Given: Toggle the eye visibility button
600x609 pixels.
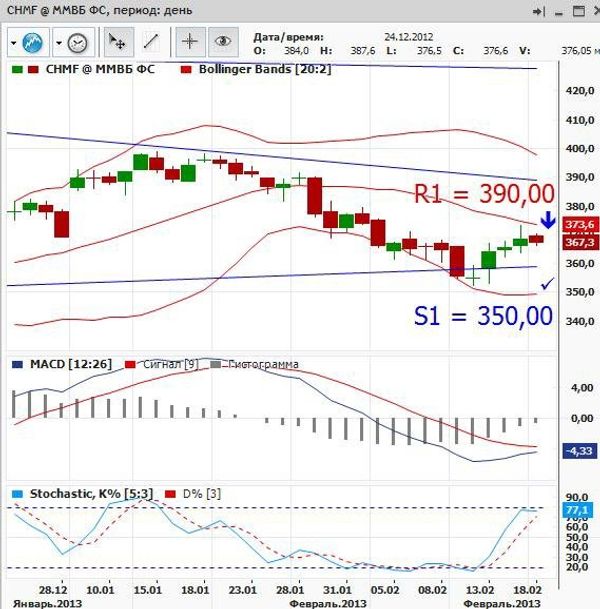Looking at the screenshot, I should (x=223, y=42).
